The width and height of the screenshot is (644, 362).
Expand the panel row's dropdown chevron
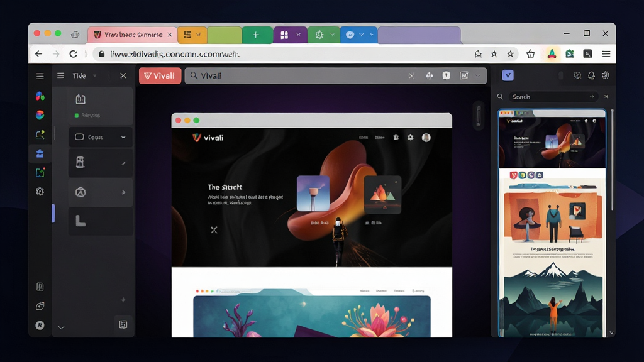[x=123, y=137]
